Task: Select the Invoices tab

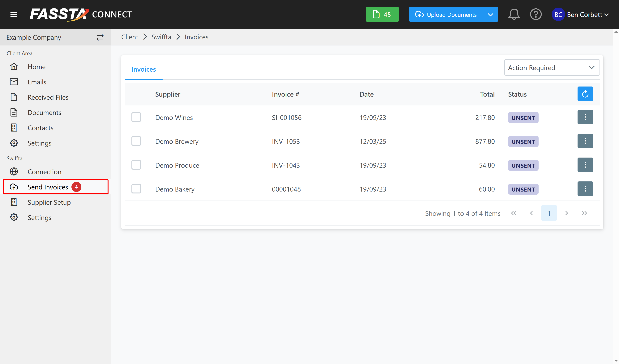Action: tap(143, 69)
